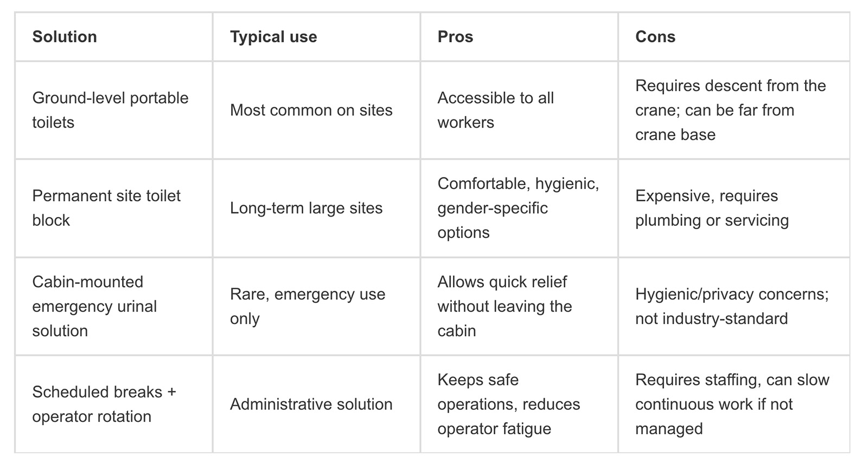
Task: Select the Administrative solution cell
Action: 311,404
